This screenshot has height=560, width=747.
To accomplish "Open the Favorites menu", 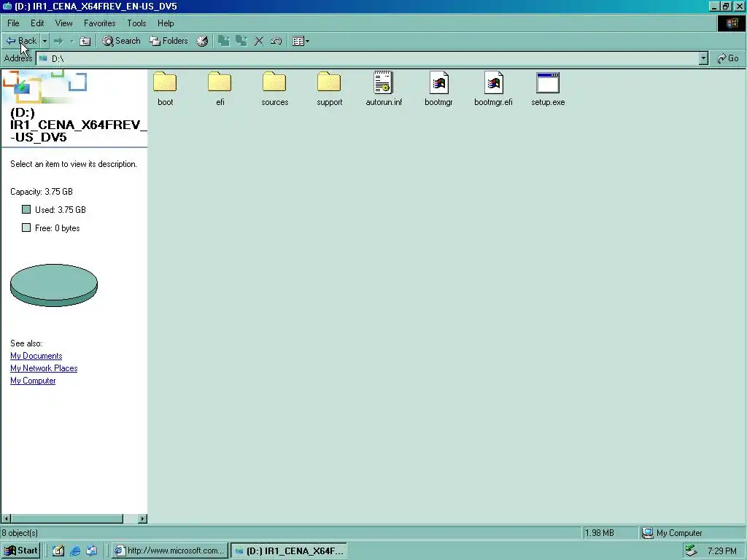I will pos(99,23).
